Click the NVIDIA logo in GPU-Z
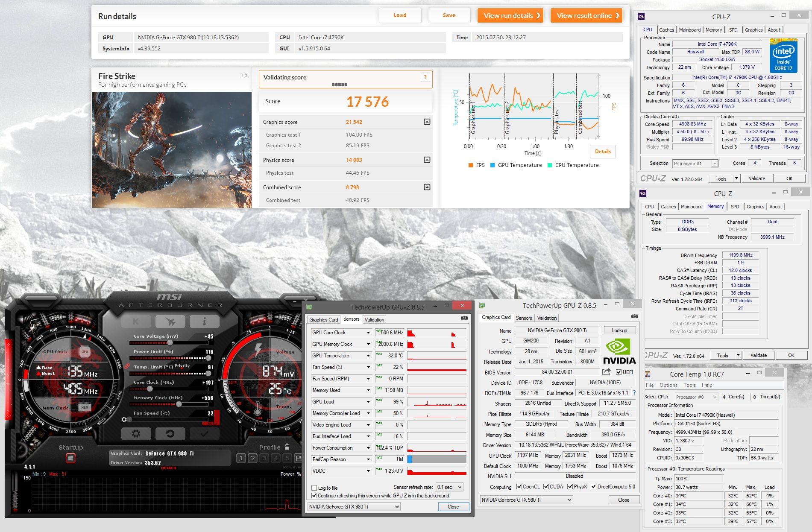812x532 pixels. (x=619, y=351)
